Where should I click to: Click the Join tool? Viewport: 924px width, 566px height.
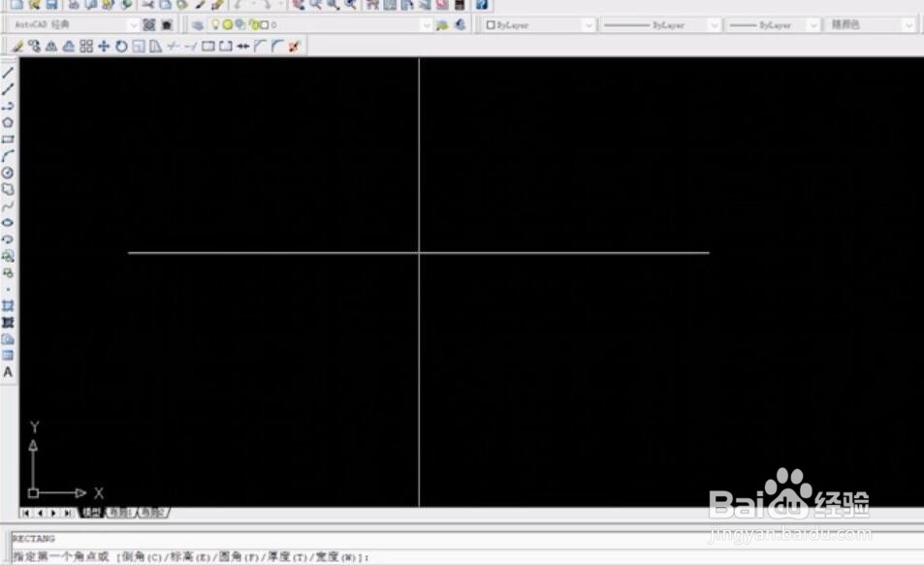tap(242, 46)
